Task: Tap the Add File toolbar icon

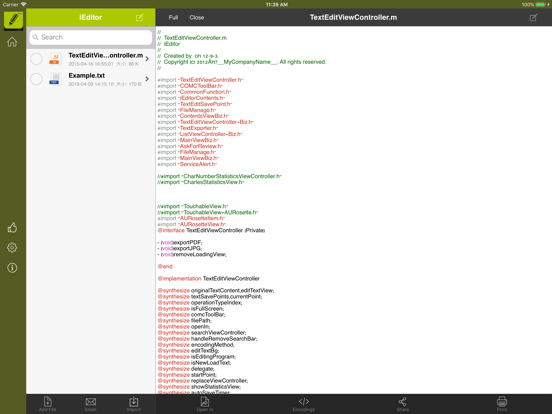Action: pos(48,404)
